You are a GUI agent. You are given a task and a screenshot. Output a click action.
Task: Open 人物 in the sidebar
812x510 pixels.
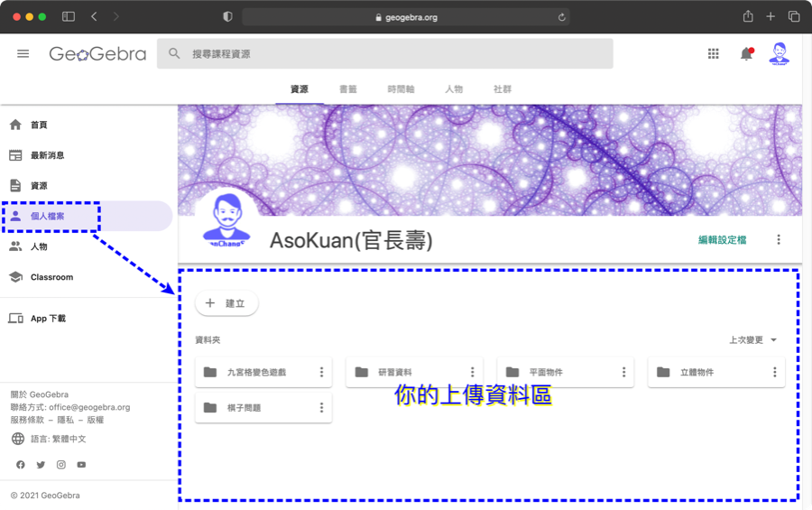coord(87,246)
